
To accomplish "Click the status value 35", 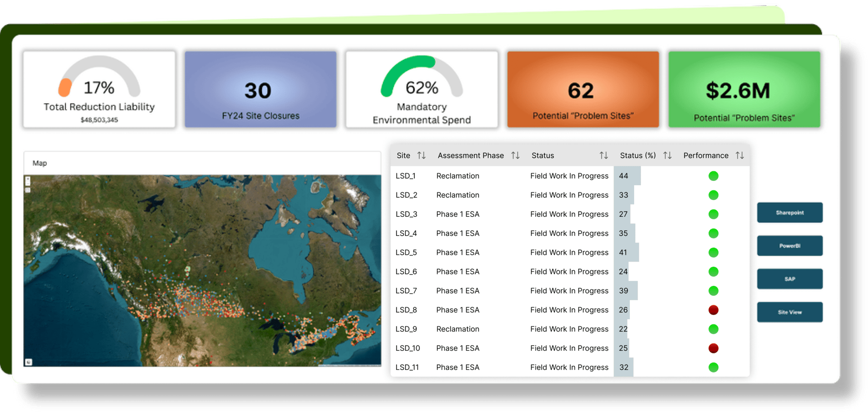I will 624,233.
